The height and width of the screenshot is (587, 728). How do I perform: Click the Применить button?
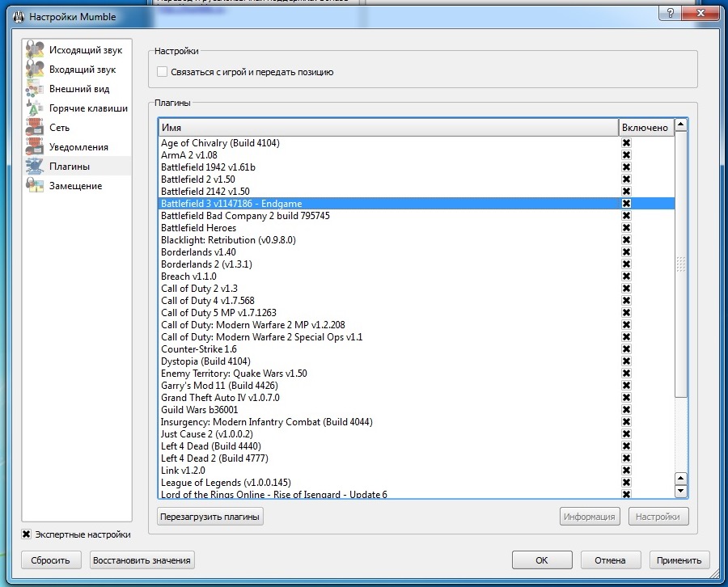click(679, 560)
